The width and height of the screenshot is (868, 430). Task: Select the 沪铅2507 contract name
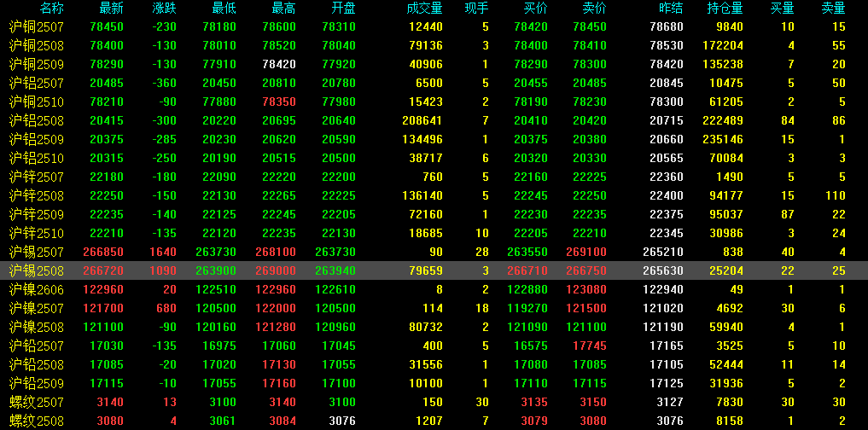tap(37, 346)
